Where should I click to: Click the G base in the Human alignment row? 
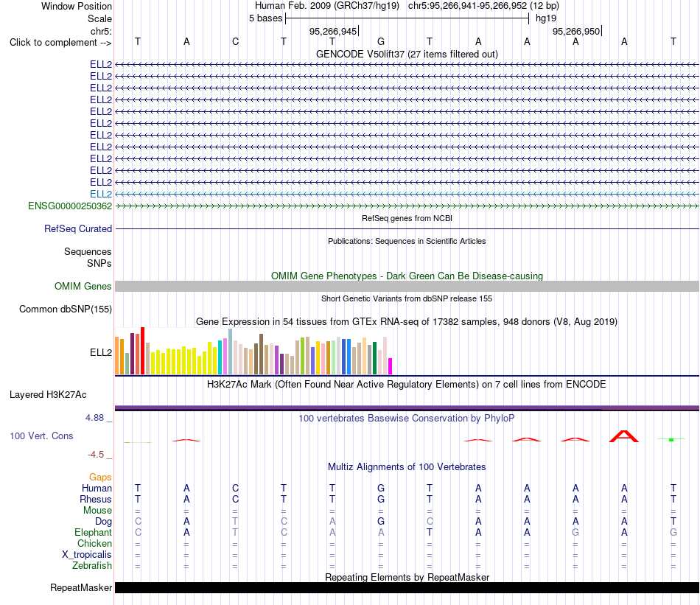381,488
